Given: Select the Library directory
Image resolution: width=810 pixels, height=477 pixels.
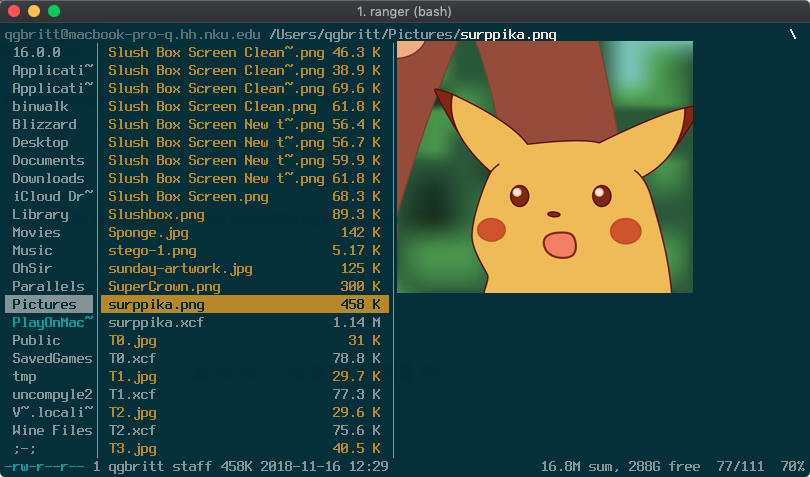Looking at the screenshot, I should [40, 214].
